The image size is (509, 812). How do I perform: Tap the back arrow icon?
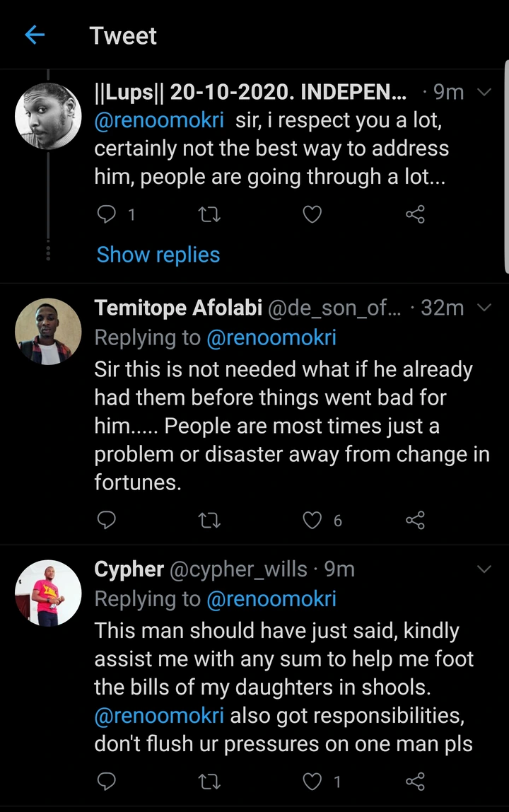coord(35,35)
